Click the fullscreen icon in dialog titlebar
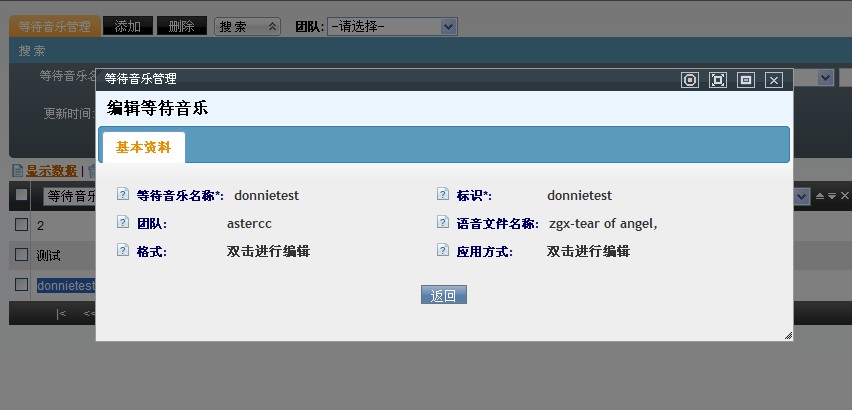 [717, 80]
